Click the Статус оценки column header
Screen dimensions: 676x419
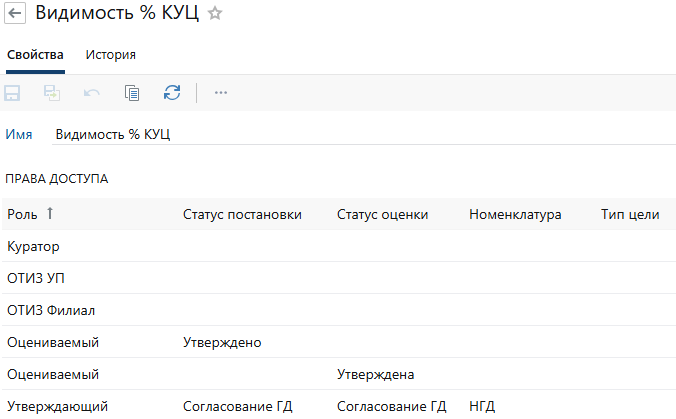point(383,214)
